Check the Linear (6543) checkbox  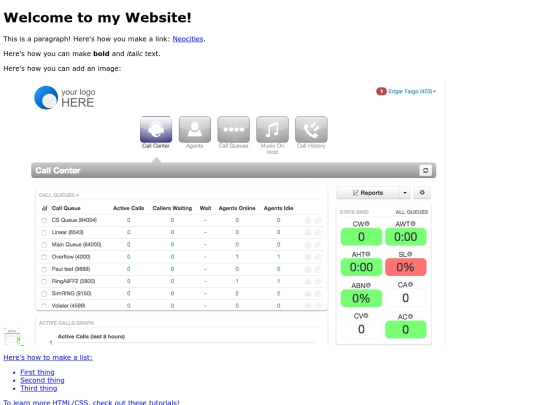pos(44,233)
